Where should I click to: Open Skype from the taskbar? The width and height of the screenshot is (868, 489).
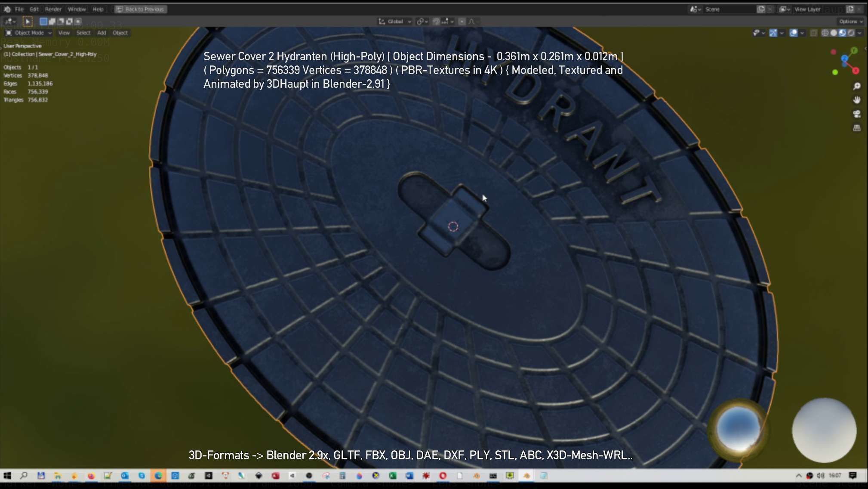point(142,476)
